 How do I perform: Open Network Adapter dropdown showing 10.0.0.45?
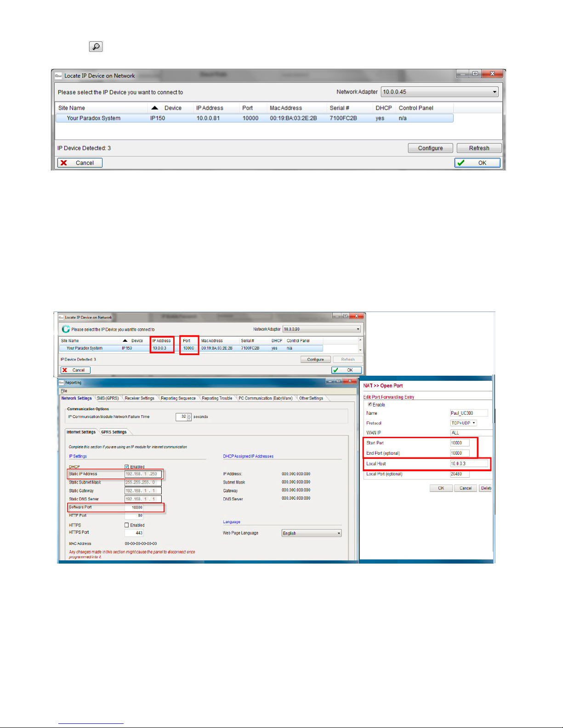click(x=440, y=92)
